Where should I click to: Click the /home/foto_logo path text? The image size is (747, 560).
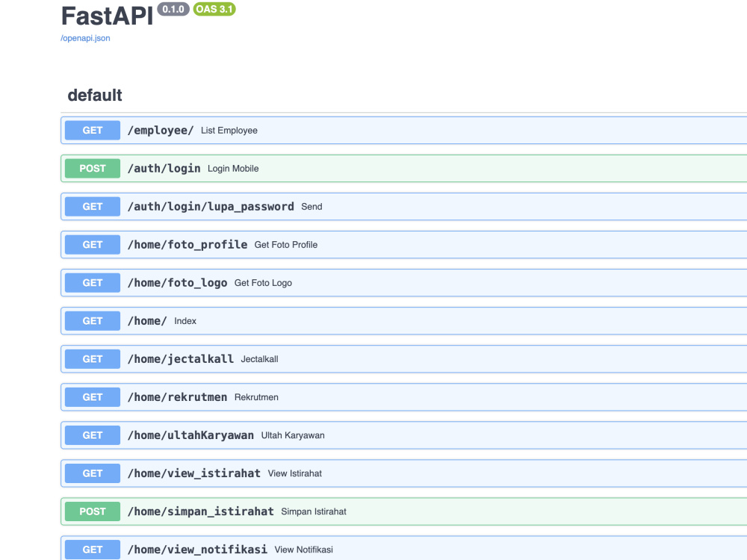coord(177,283)
